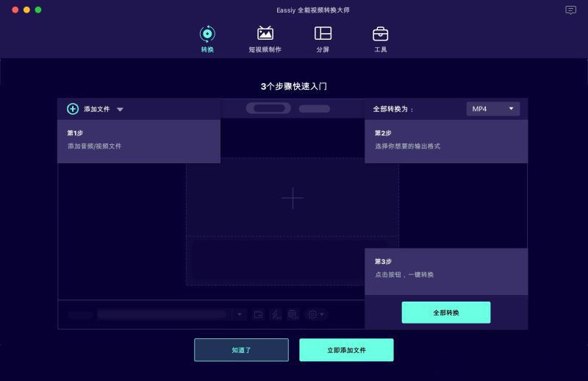Click the 第2步 step card
Screen dimensions: 588x381
[446, 141]
